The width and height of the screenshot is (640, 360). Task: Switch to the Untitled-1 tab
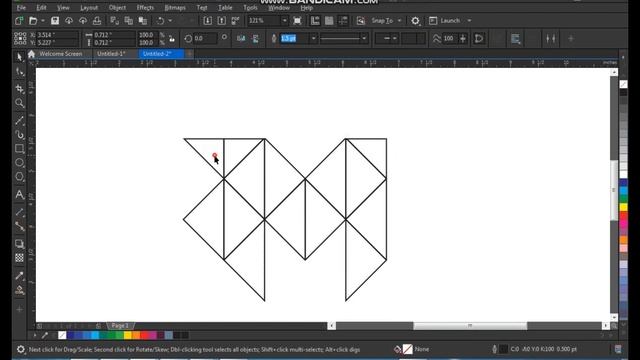tap(111, 54)
